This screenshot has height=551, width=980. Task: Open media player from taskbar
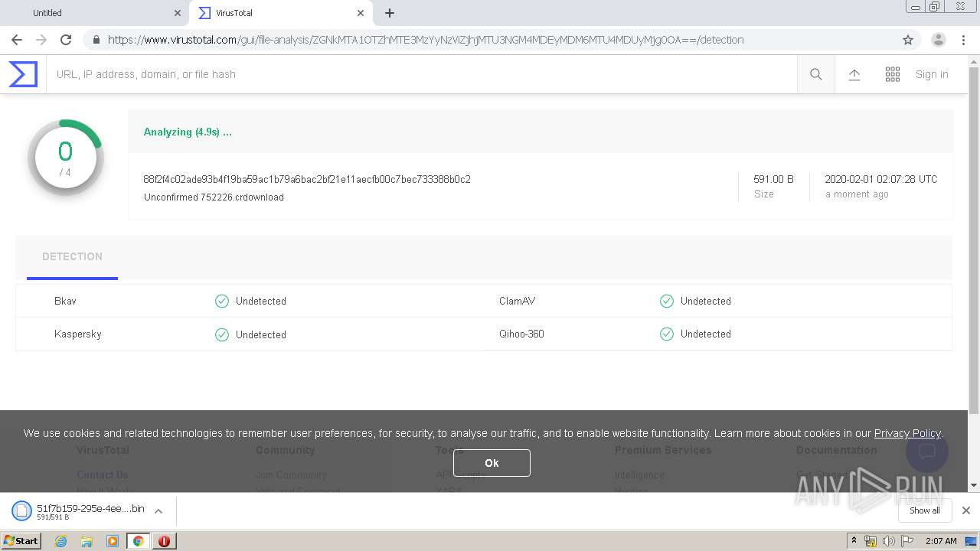[x=113, y=541]
